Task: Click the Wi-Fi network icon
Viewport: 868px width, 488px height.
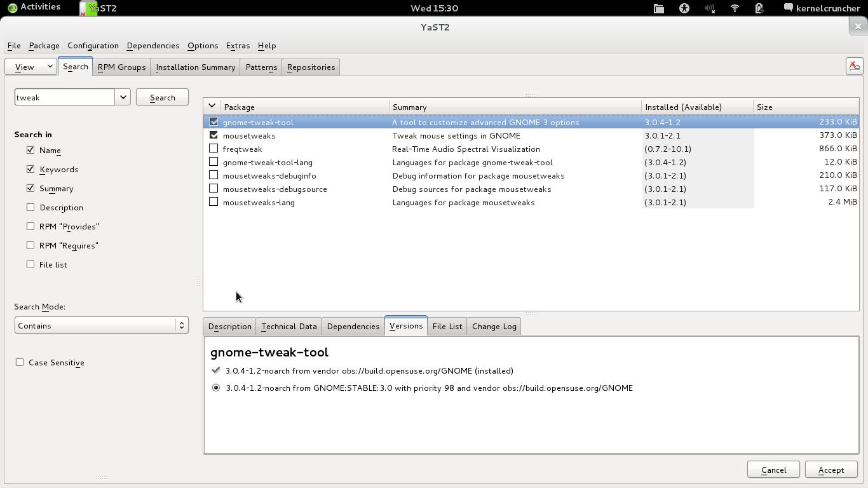Action: click(735, 8)
